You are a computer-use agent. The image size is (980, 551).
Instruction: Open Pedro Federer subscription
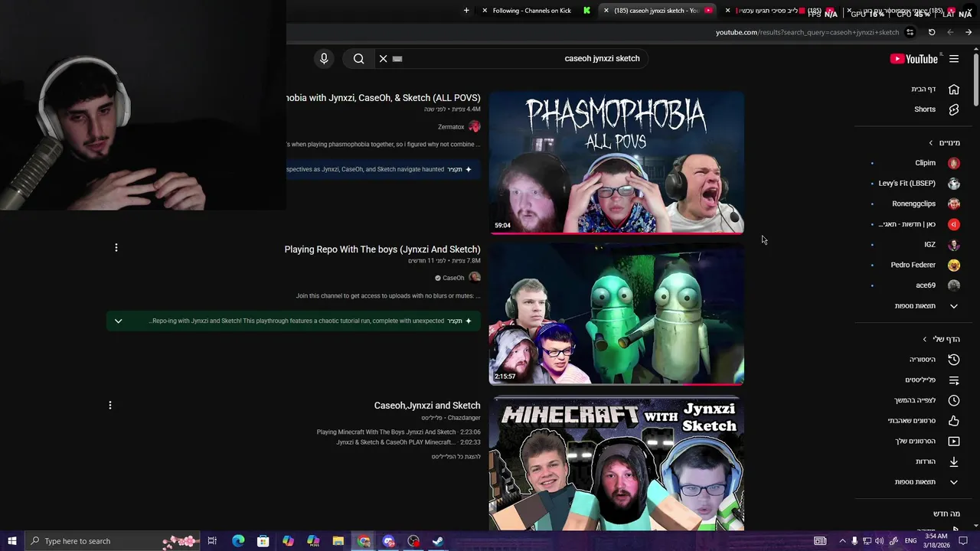tap(913, 265)
